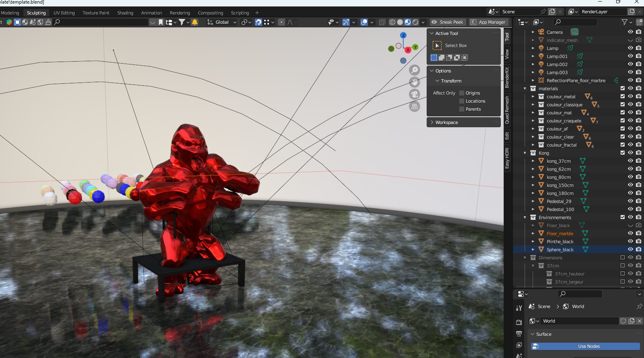This screenshot has width=644, height=358.
Task: Select wireframe viewport shading mode
Action: pos(392,22)
